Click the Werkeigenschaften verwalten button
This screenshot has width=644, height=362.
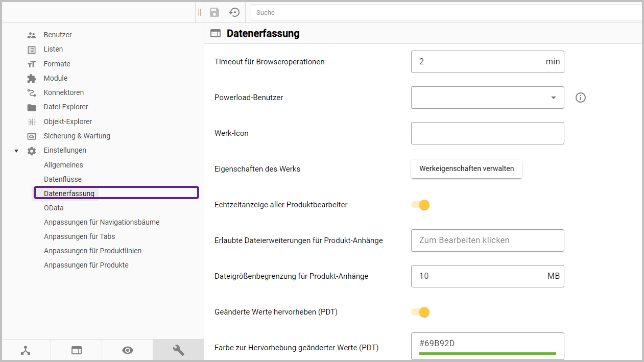point(466,168)
